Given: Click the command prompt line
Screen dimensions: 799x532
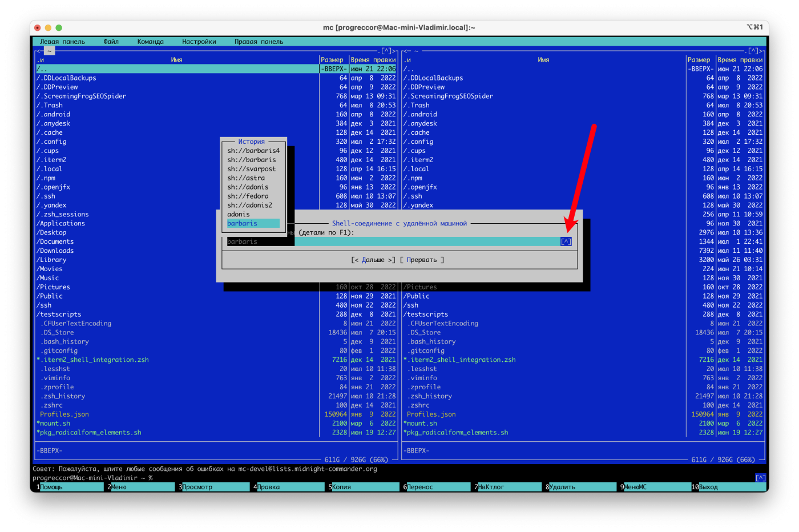Looking at the screenshot, I should pos(394,478).
